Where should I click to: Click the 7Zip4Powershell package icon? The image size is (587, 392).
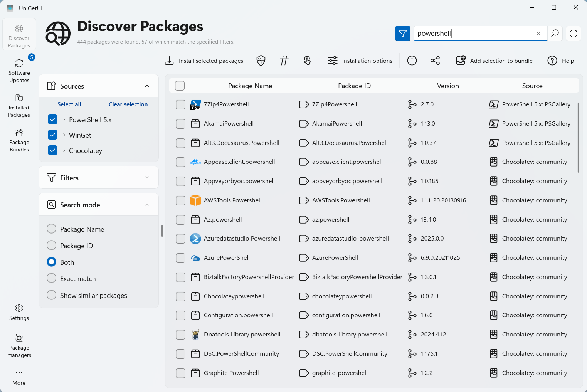click(x=195, y=104)
